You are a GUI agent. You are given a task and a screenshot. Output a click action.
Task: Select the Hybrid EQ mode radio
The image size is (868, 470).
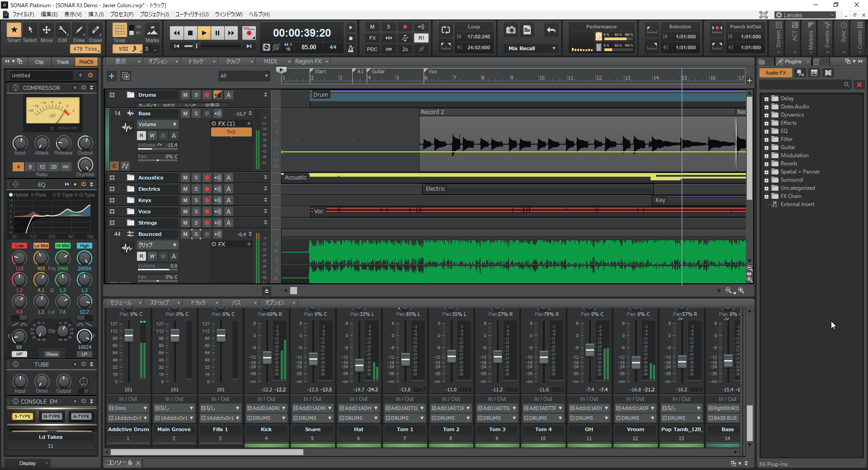pyautogui.click(x=11, y=195)
